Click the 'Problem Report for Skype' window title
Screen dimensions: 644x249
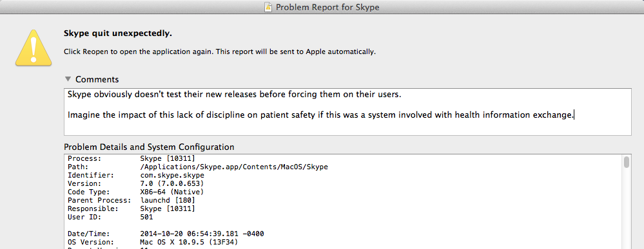[327, 7]
